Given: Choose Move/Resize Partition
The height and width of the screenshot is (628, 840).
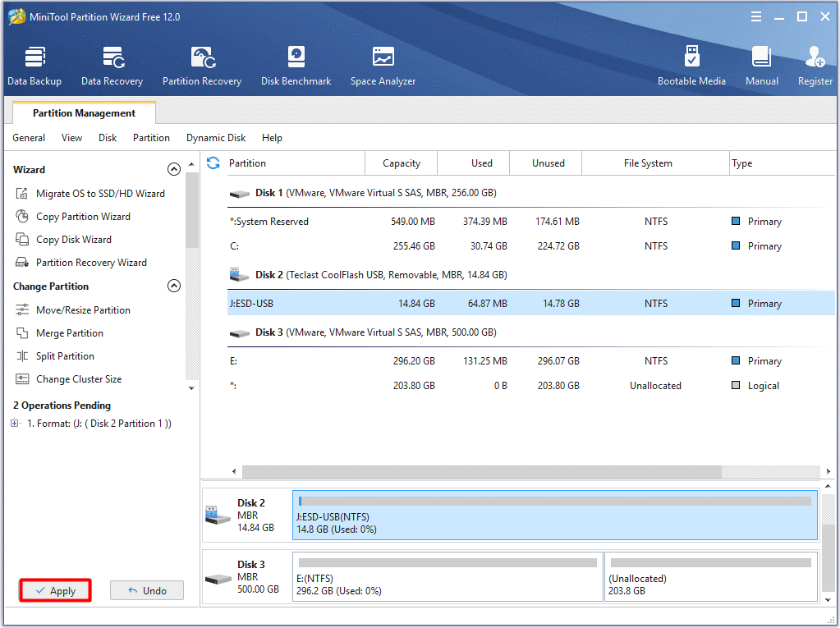Looking at the screenshot, I should [x=83, y=310].
